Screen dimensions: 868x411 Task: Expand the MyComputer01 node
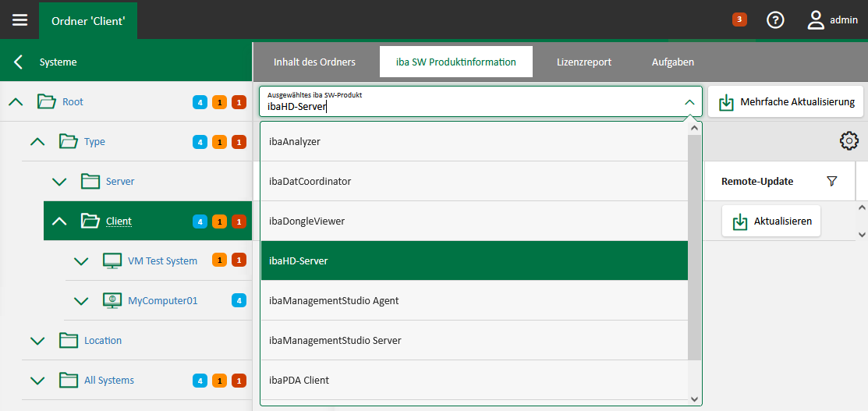(x=81, y=301)
